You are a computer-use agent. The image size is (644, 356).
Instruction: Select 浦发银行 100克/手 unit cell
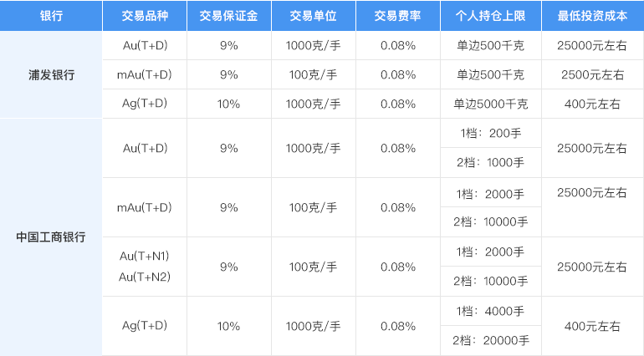point(314,74)
